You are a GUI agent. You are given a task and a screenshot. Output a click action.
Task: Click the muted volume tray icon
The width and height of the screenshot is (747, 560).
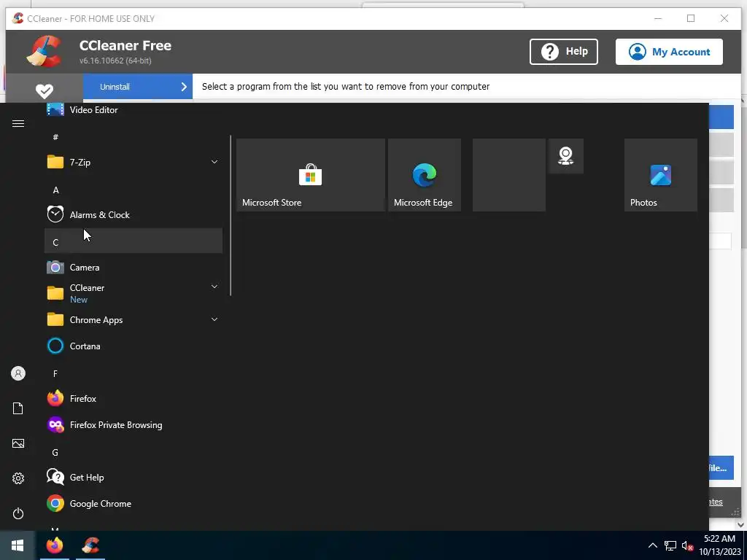tap(687, 545)
